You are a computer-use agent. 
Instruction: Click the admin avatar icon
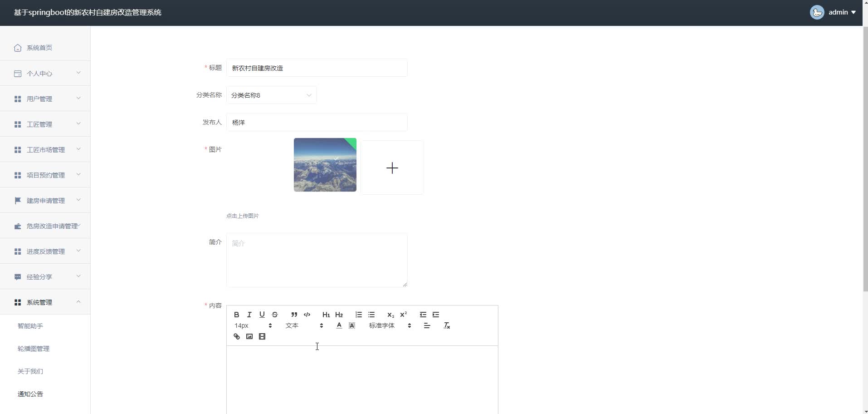(817, 12)
